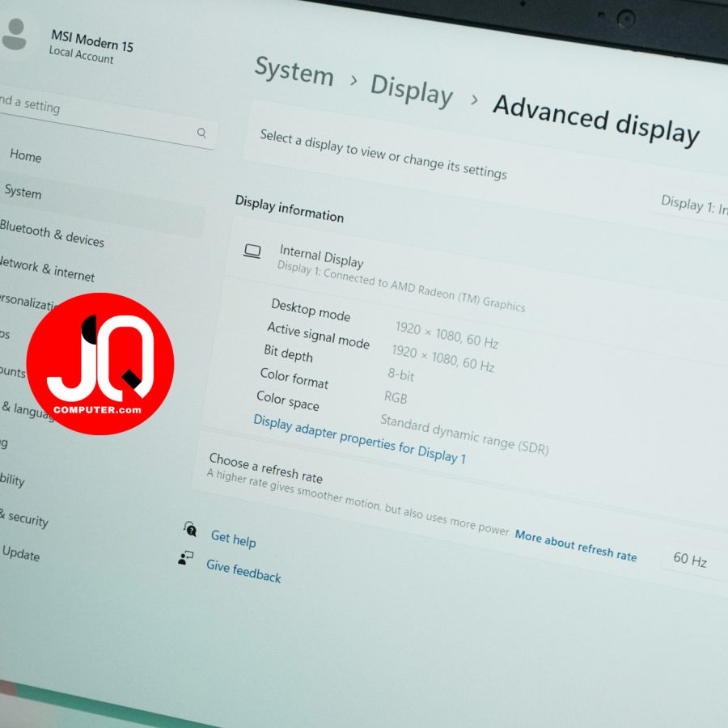Go to Display in breadcrumb
728x728 pixels.
click(412, 91)
